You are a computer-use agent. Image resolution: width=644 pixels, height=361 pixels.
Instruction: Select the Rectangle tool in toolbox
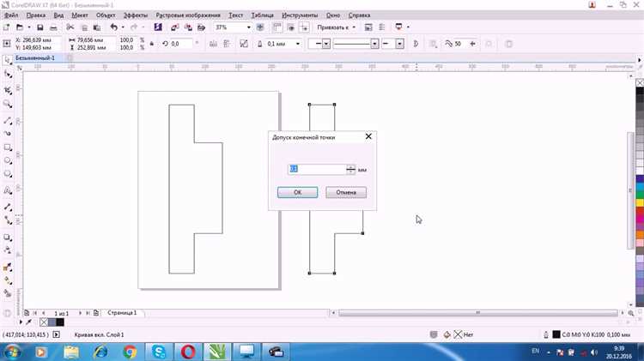point(9,147)
